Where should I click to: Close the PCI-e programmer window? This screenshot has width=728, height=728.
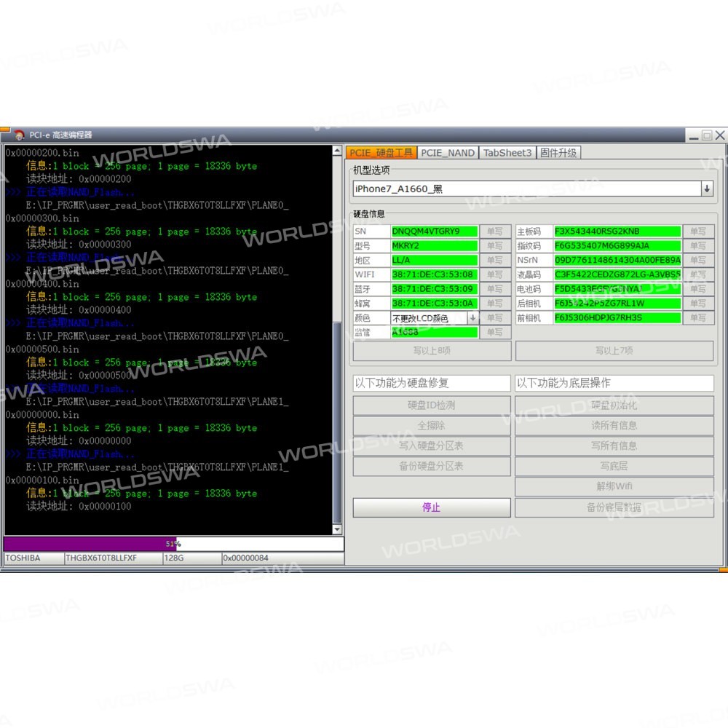(719, 135)
